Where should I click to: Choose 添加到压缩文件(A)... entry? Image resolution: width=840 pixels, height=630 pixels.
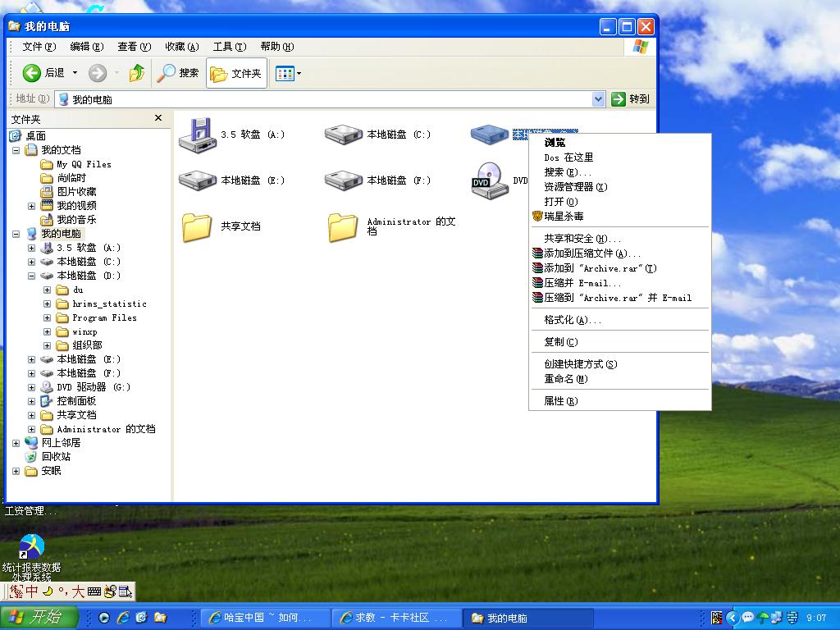coord(620,253)
